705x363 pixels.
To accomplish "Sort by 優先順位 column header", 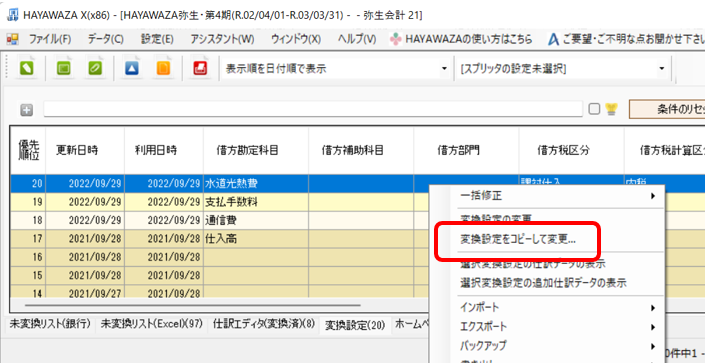I will (28, 150).
